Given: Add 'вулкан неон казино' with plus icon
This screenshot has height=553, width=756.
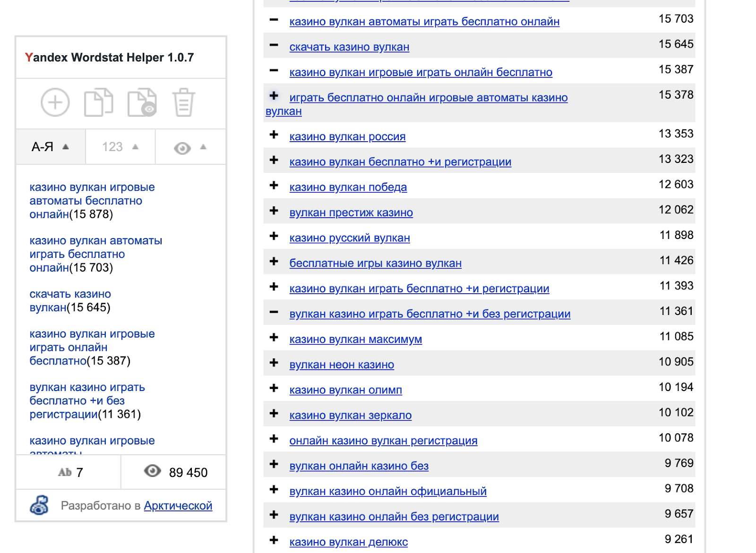Looking at the screenshot, I should [274, 363].
